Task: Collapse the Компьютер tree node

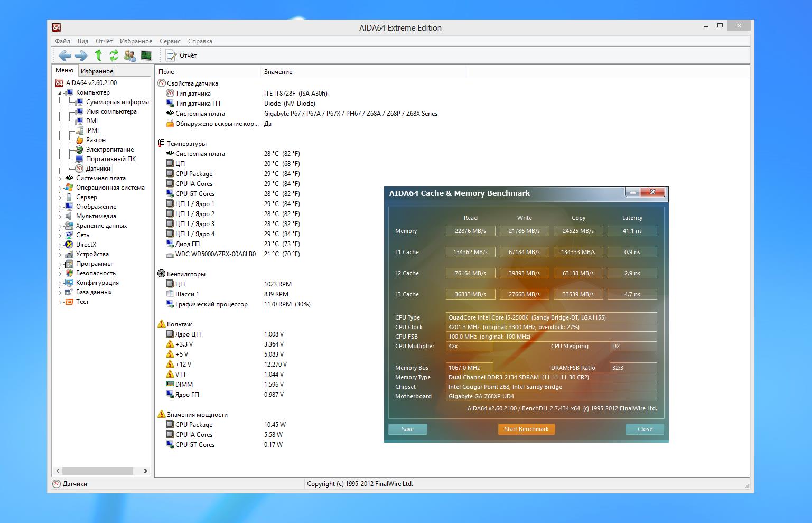Action: tap(60, 93)
